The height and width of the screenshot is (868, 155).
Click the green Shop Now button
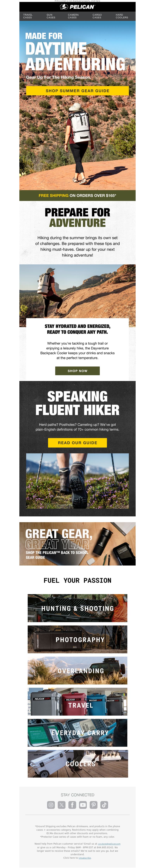[x=77, y=371]
